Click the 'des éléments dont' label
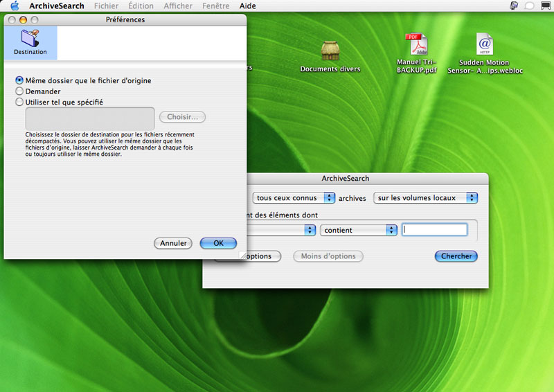The image size is (554, 392). tap(286, 215)
